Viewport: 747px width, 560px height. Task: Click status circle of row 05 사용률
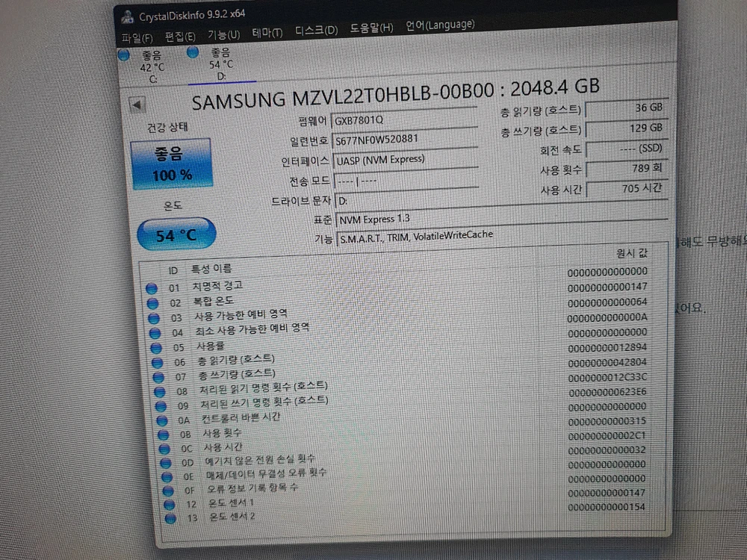tap(156, 348)
